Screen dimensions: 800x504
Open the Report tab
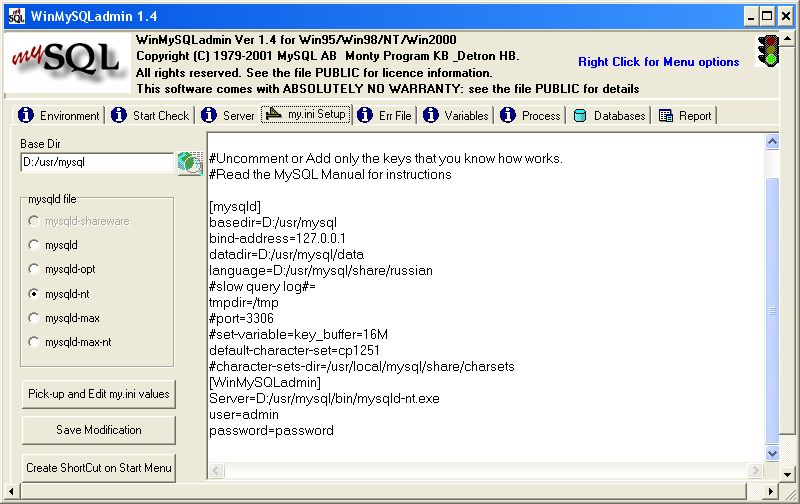point(685,115)
